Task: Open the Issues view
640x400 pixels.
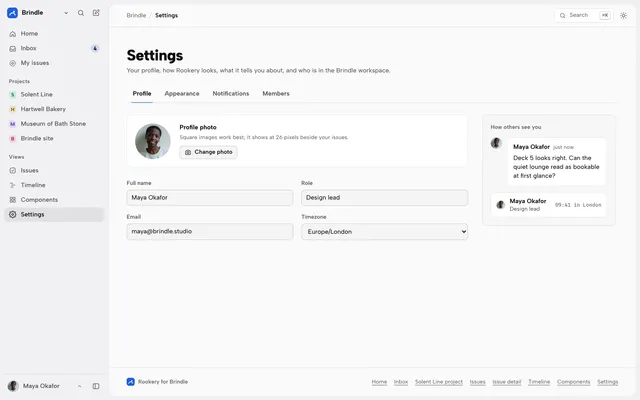Action: [54, 170]
